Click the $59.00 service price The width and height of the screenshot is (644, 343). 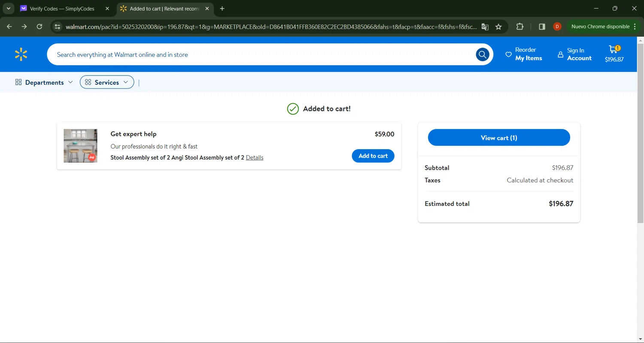pos(384,134)
